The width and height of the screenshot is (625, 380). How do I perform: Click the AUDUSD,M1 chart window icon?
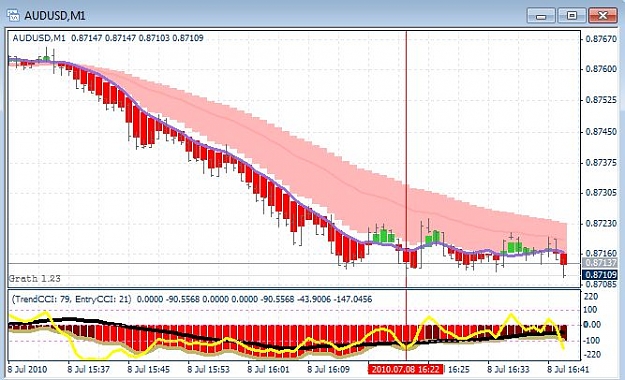pyautogui.click(x=13, y=16)
